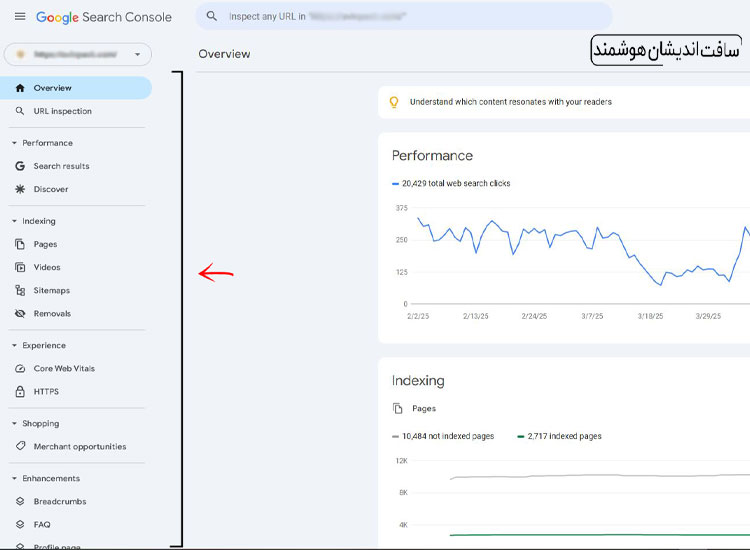Click the Removals crossed-eye icon
Screen dimensions: 750x550
(x=20, y=313)
